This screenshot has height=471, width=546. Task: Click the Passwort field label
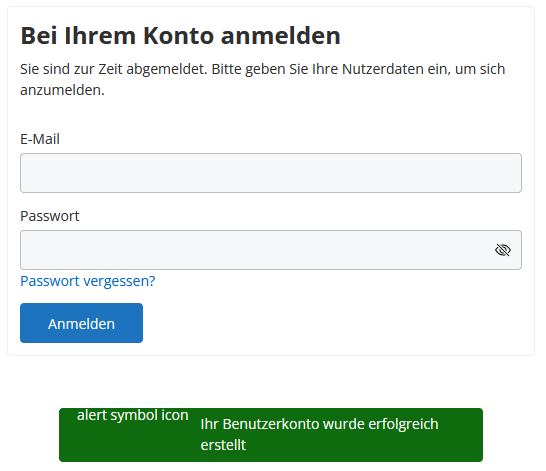coord(50,216)
